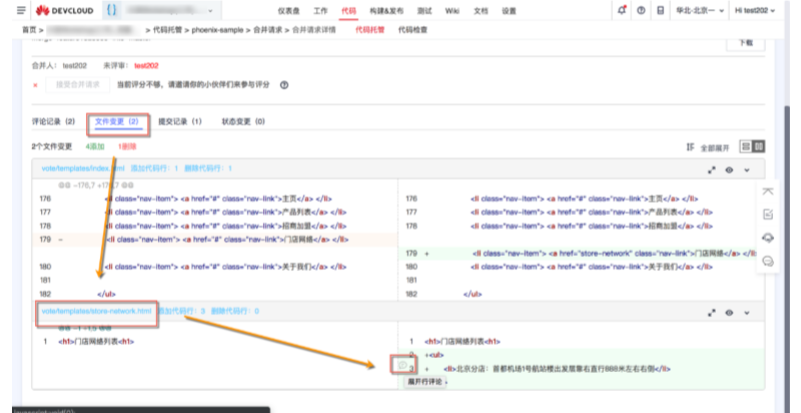The width and height of the screenshot is (801, 413).
Task: Open the 评论记录 (2) tab
Action: [53, 121]
